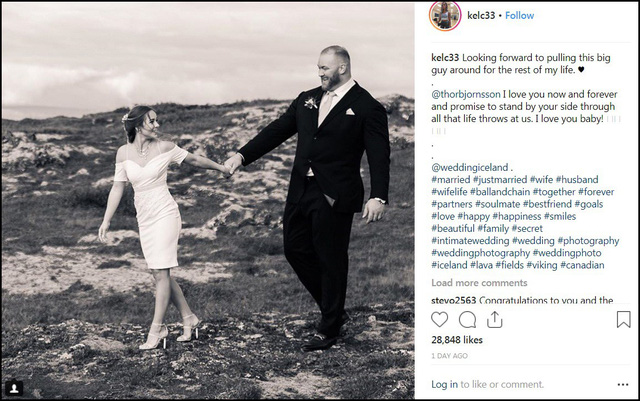Open the Log in link
Image resolution: width=640 pixels, height=401 pixels.
click(444, 384)
